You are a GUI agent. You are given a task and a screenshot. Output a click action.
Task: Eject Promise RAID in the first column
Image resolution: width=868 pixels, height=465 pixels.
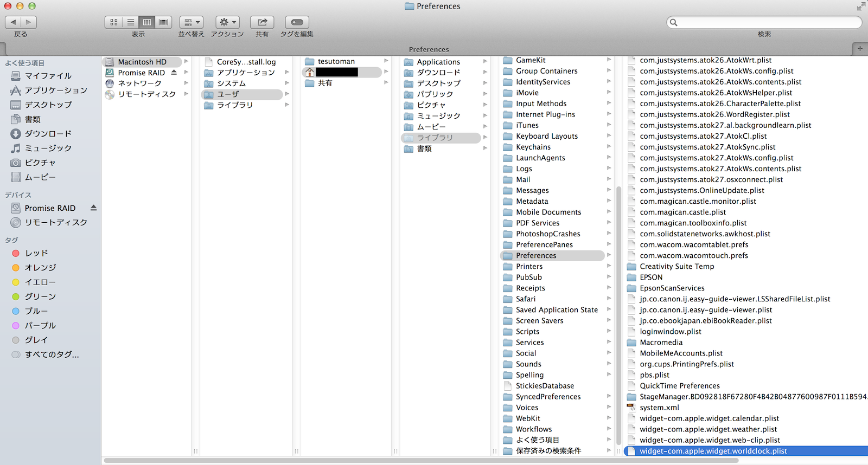point(174,72)
